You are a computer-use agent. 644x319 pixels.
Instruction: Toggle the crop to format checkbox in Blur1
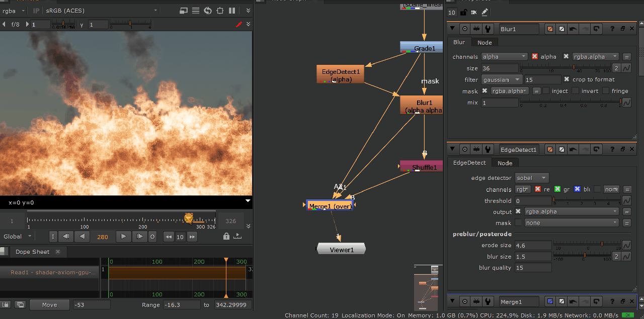pyautogui.click(x=567, y=79)
